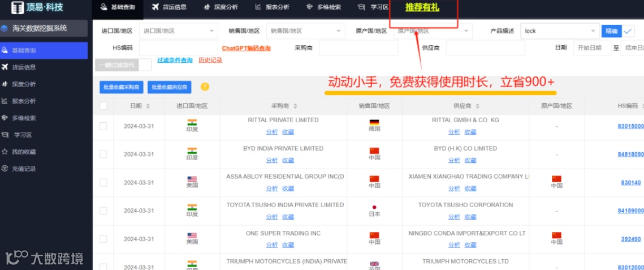
Task: Toggle the 一键过滤货代 switch
Action: coord(123,65)
